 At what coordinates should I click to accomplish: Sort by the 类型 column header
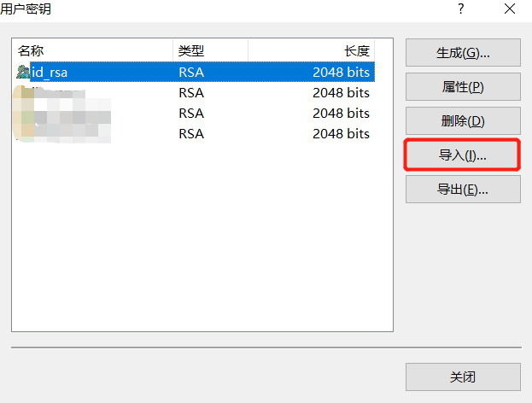[x=211, y=51]
